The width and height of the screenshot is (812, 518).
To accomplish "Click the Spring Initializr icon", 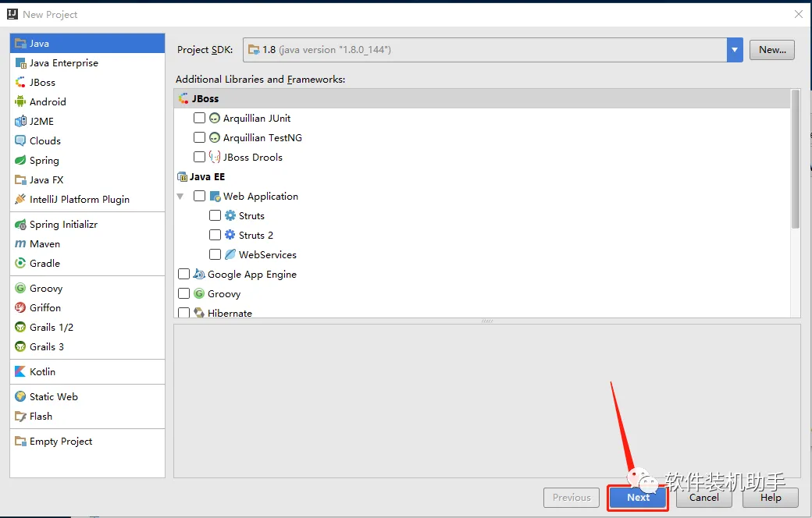I will [x=21, y=225].
